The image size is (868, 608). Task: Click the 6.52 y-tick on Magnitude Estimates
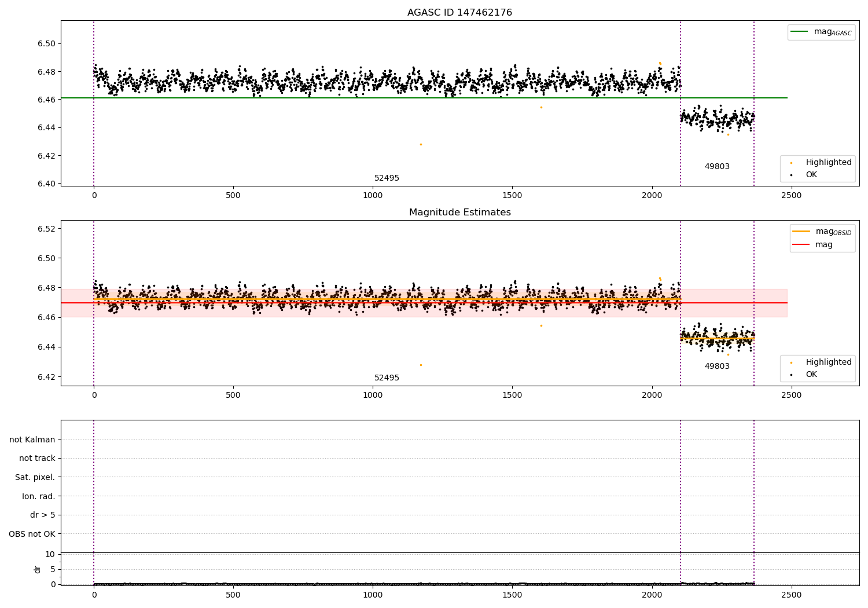(46, 229)
